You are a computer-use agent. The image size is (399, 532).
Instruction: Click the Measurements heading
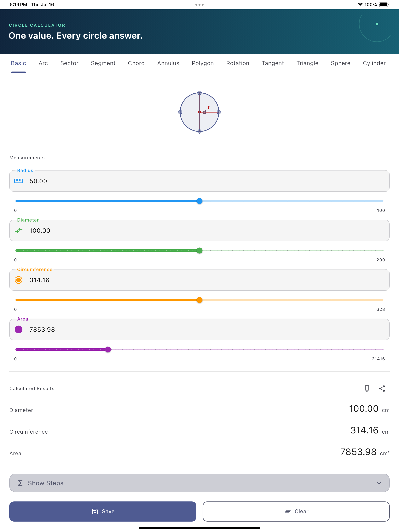point(27,158)
